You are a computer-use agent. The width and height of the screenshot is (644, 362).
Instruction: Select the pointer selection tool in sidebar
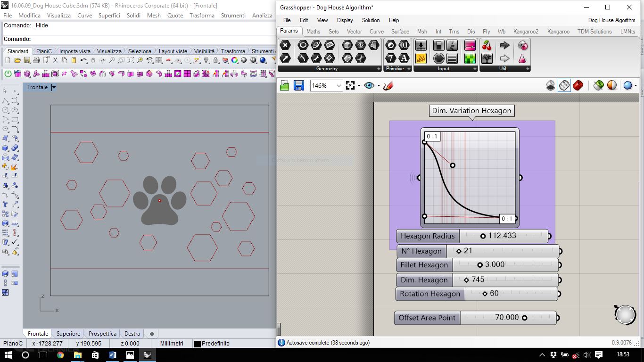[5, 91]
